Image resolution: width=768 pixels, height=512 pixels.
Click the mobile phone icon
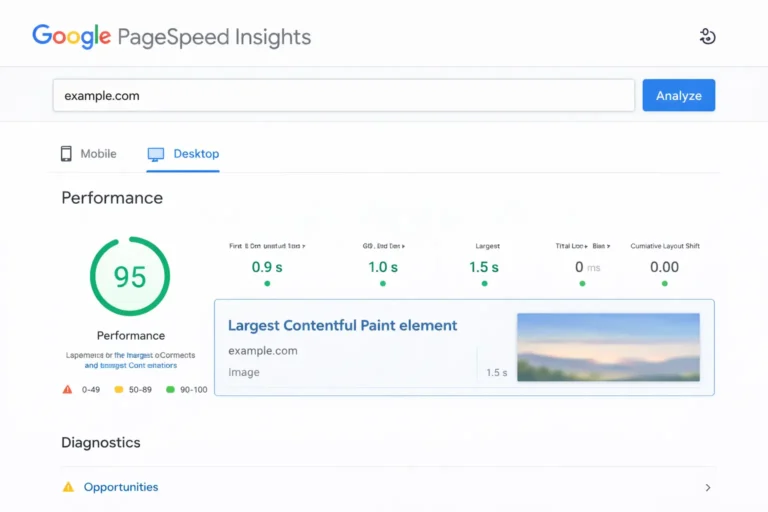point(66,154)
